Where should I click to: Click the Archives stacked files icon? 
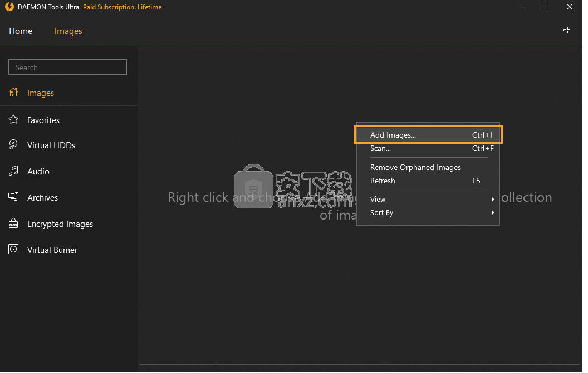(13, 197)
